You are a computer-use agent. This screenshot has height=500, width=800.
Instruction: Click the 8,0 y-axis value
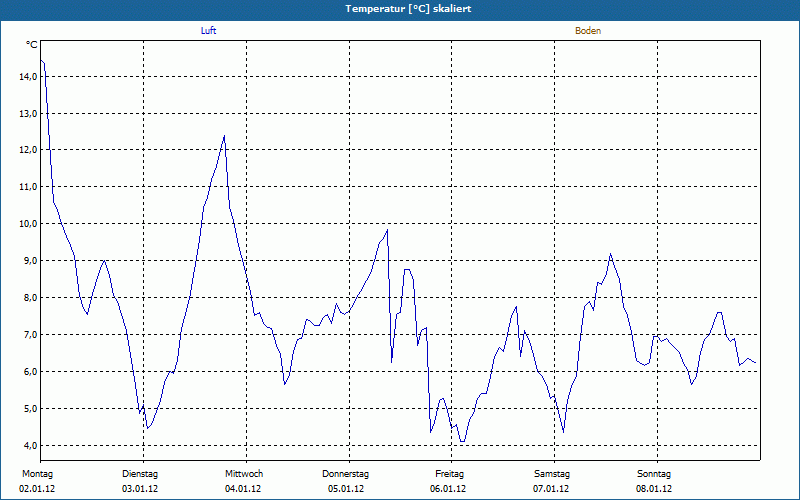click(31, 297)
